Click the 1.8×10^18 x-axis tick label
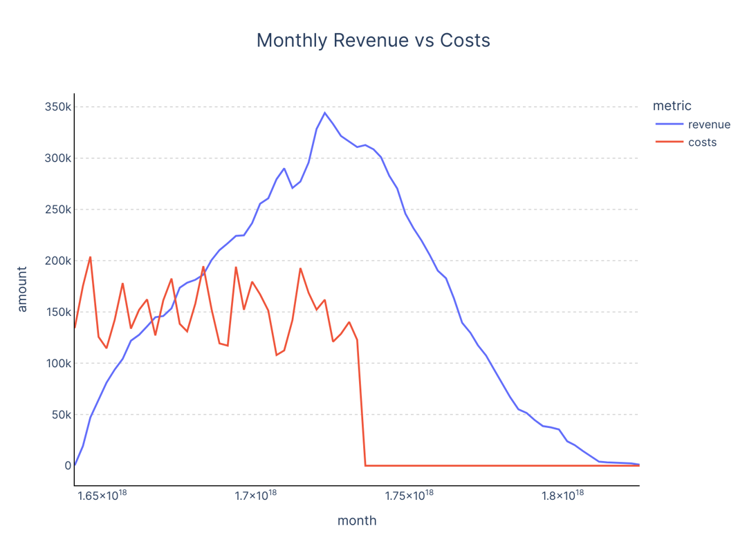This screenshot has width=747, height=560. pos(563,496)
